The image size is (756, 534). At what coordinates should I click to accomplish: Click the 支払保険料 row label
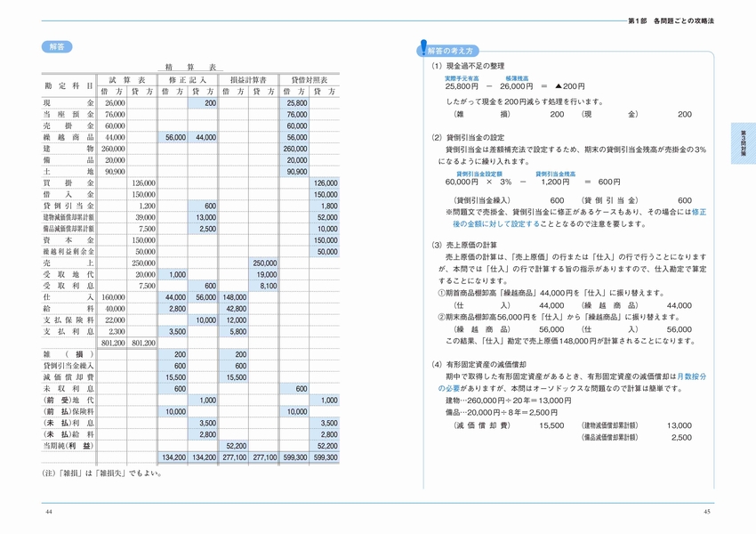tap(69, 320)
